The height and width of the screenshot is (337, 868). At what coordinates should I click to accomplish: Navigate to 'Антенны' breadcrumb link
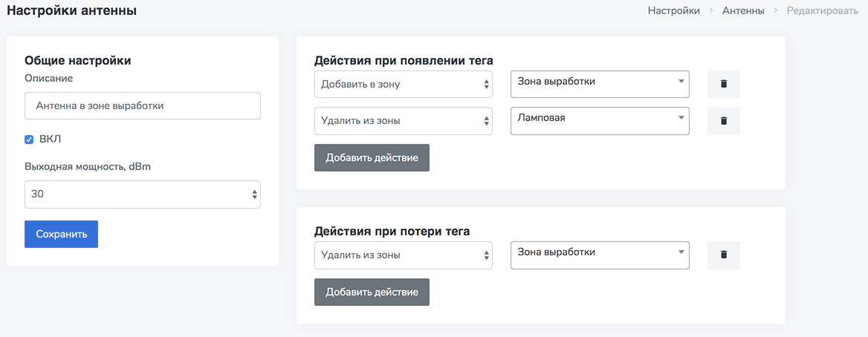tap(742, 11)
